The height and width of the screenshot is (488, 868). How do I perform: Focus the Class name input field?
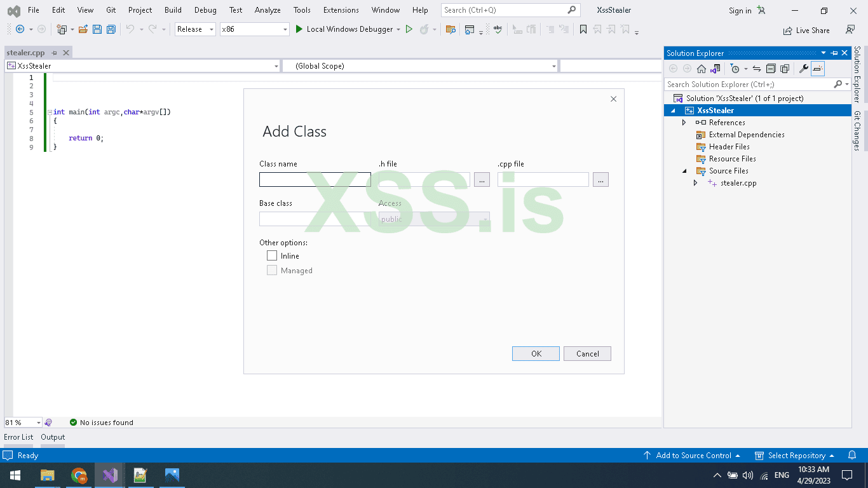tap(315, 180)
